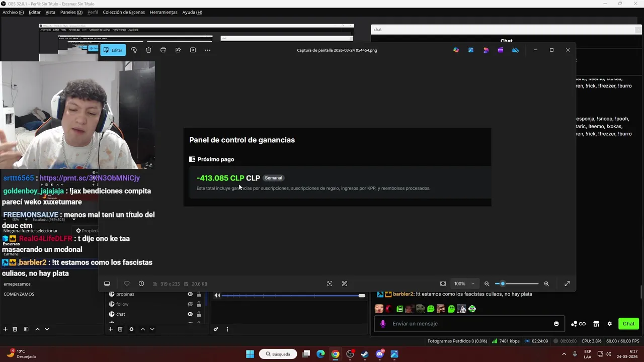Open channel points infinity icon in chat
Image resolution: width=644 pixels, height=362 pixels.
(x=579, y=324)
